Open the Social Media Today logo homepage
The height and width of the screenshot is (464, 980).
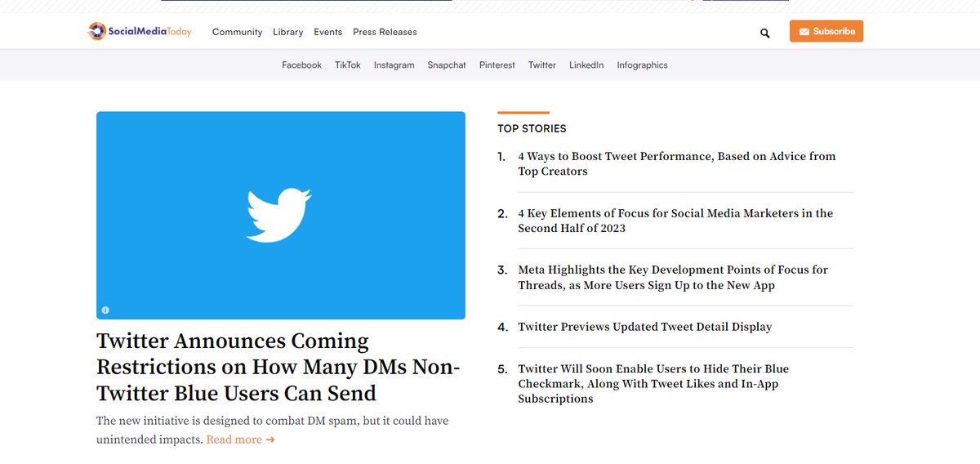click(140, 31)
